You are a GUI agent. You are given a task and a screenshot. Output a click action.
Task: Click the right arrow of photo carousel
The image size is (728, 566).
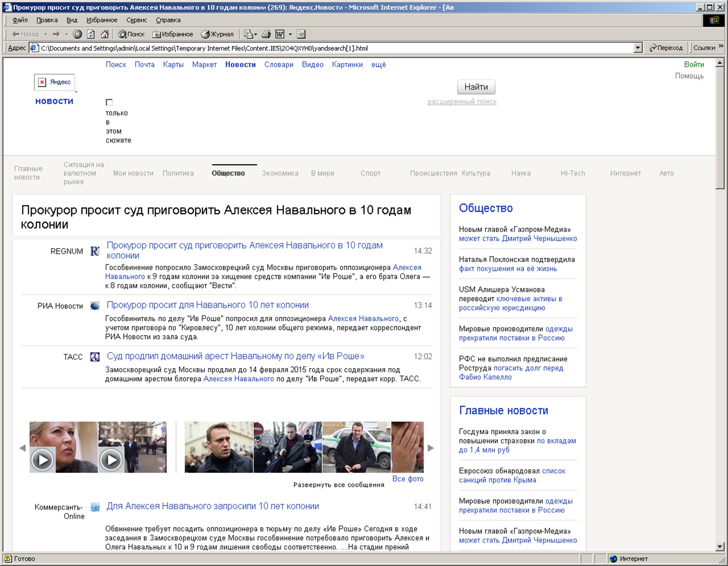pyautogui.click(x=431, y=448)
